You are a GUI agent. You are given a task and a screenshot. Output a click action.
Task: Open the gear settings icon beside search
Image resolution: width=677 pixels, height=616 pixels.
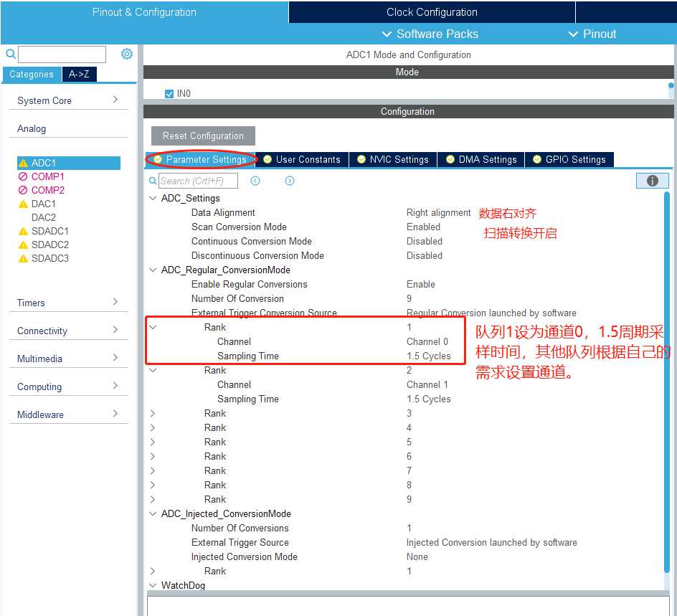coord(126,54)
